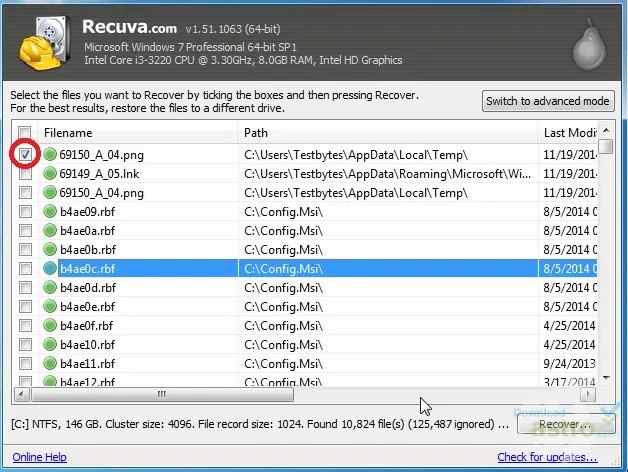This screenshot has height=472, width=628.
Task: Pick the b4ae0e.rbf file name
Action: tap(87, 307)
